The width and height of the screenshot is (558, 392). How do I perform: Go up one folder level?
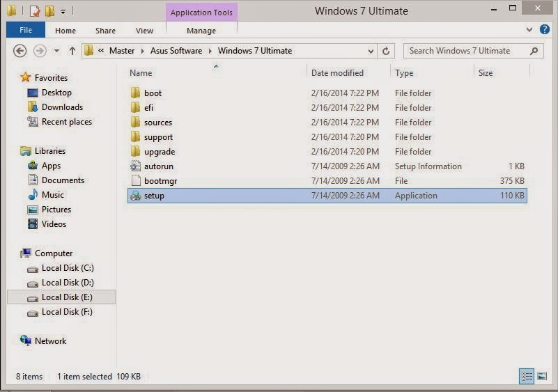click(x=72, y=51)
